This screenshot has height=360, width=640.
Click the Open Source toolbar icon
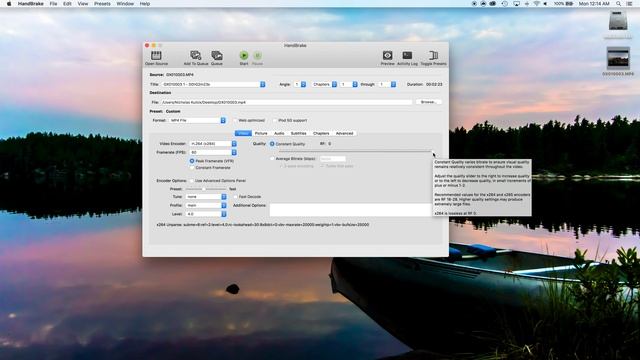[156, 55]
